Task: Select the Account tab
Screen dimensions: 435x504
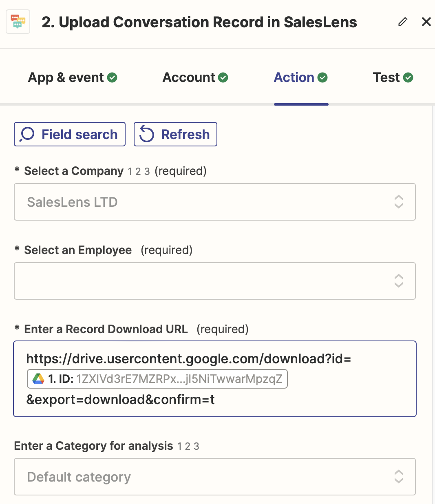Action: pos(189,77)
